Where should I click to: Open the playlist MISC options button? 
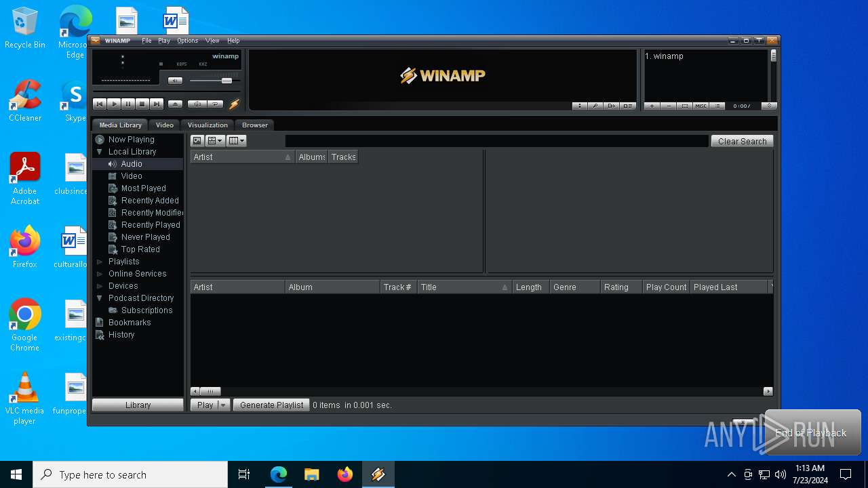pyautogui.click(x=701, y=106)
